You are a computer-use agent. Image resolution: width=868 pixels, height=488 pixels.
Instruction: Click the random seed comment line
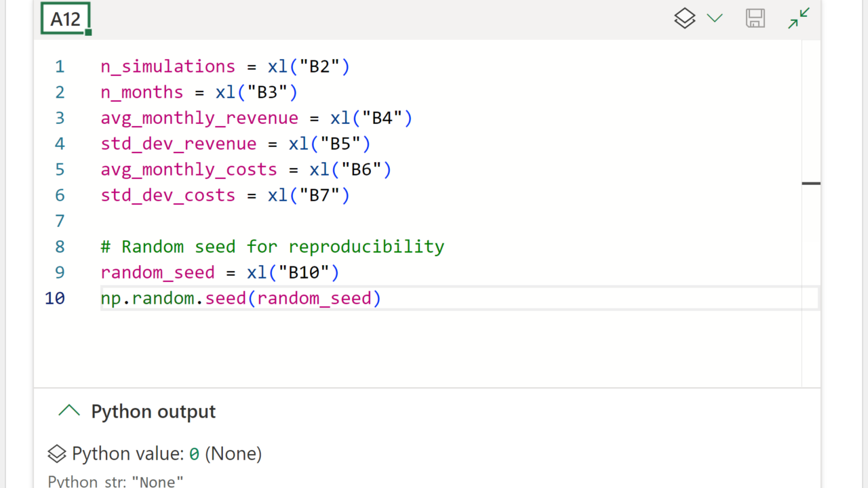point(272,247)
